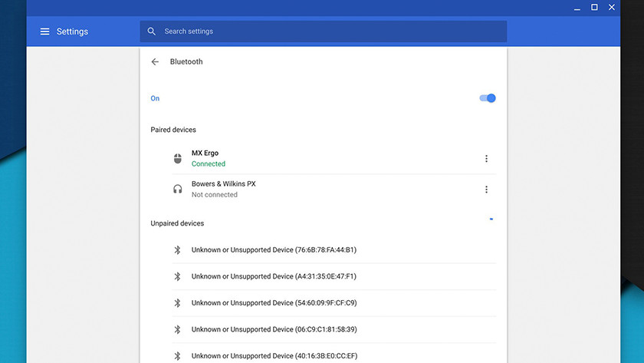Image resolution: width=644 pixels, height=363 pixels.
Task: Pair with unknown device 40:16:3B:E0:CC:EF
Action: pyautogui.click(x=274, y=355)
